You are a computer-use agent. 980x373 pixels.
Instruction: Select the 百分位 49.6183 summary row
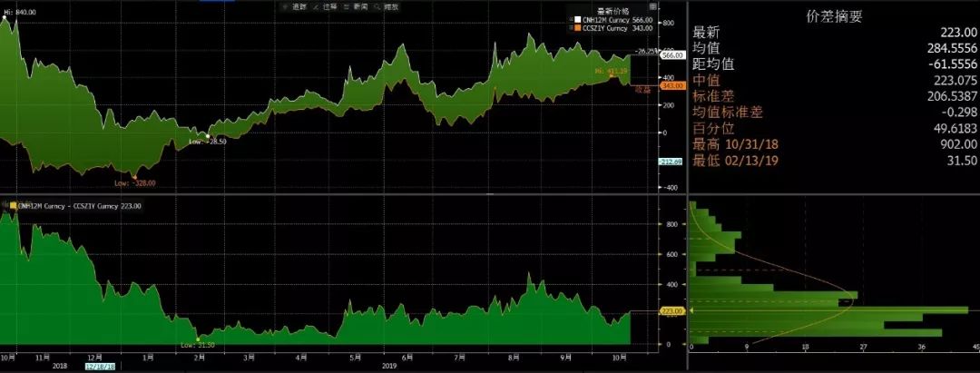point(835,129)
